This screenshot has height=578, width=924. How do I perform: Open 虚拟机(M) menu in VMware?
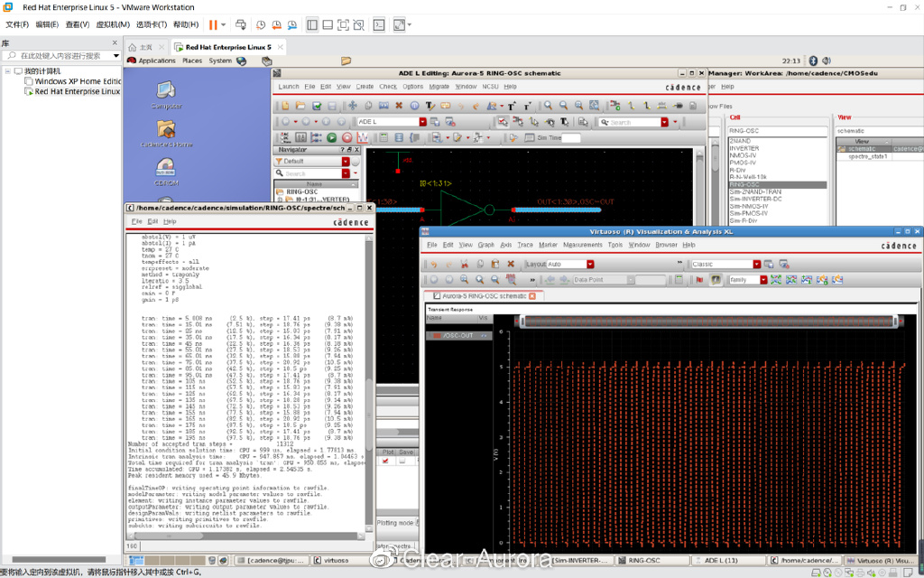[x=113, y=24]
